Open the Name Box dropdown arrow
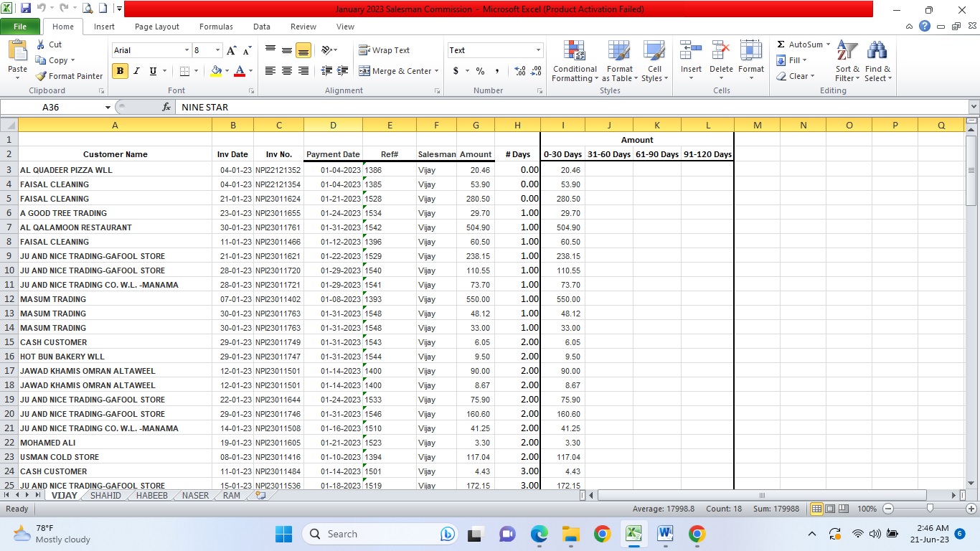 pyautogui.click(x=108, y=107)
